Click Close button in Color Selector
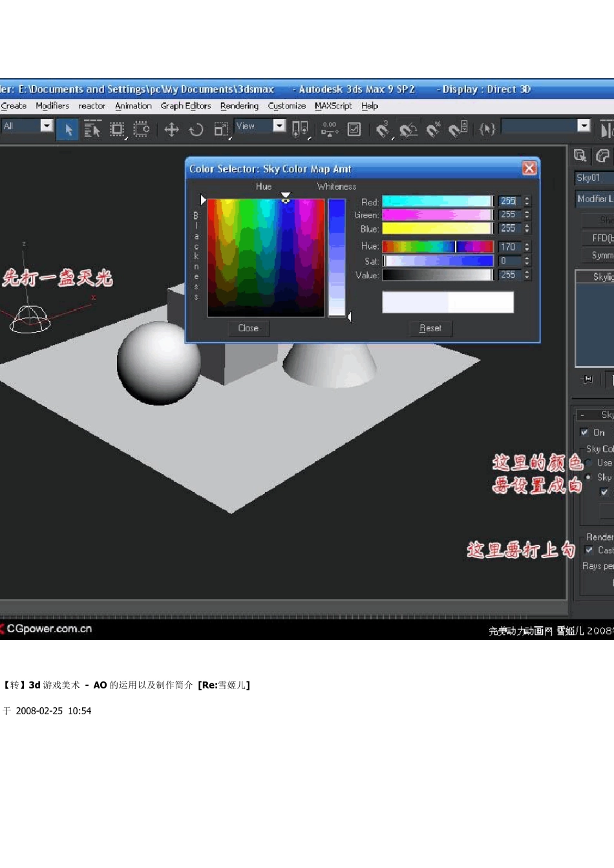Viewport: 614px width, 868px height. tap(248, 328)
